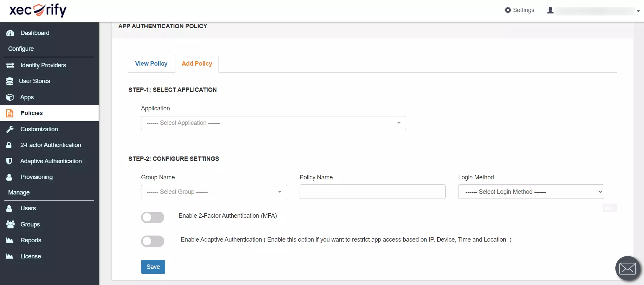Click the User Stores database icon
The height and width of the screenshot is (285, 644).
click(x=10, y=81)
